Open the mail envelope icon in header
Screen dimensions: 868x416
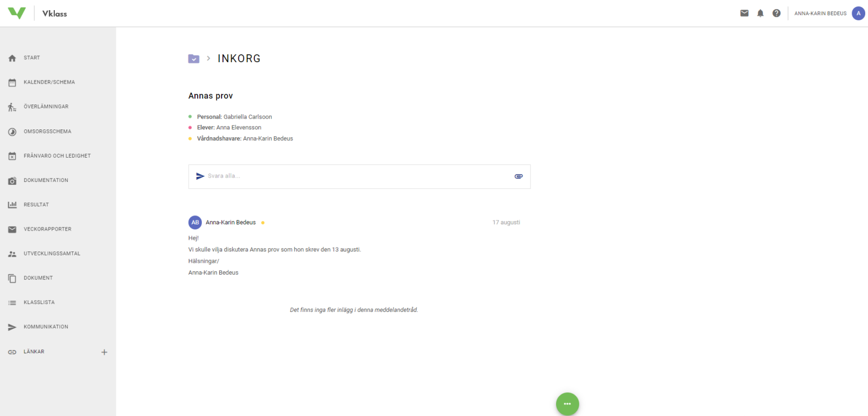click(744, 13)
